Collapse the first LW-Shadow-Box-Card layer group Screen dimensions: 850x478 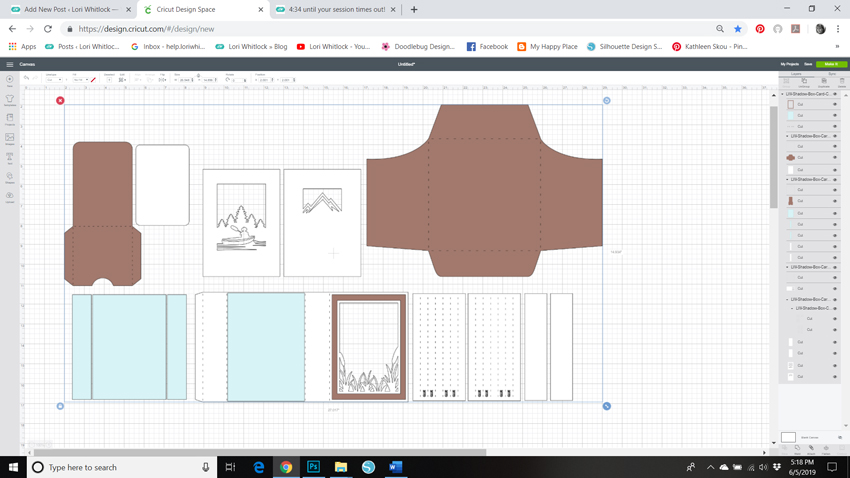tap(783, 94)
